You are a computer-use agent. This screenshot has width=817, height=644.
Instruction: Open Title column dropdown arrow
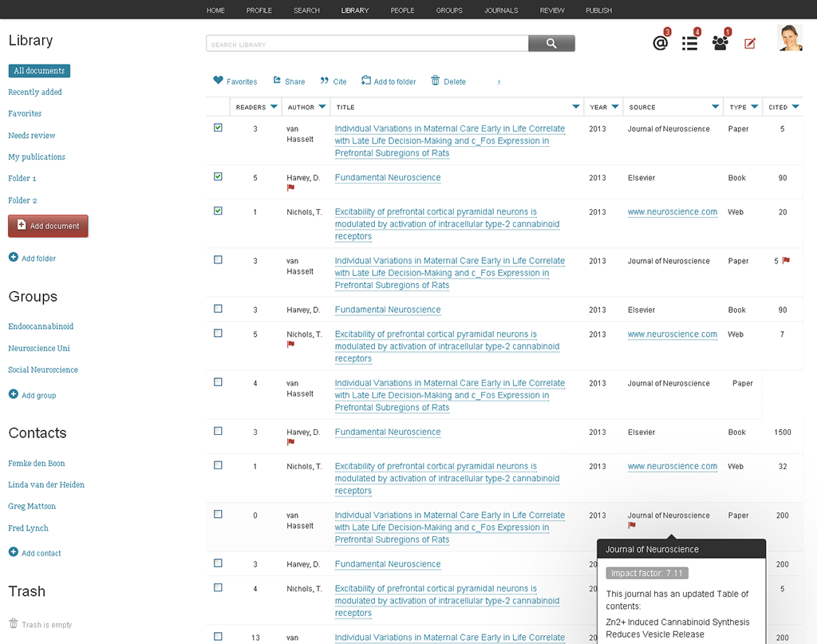[576, 107]
